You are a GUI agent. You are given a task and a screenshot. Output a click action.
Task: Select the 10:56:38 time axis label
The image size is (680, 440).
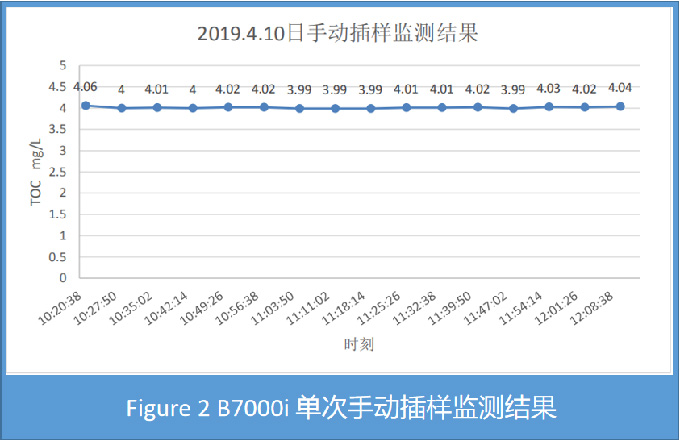point(238,308)
